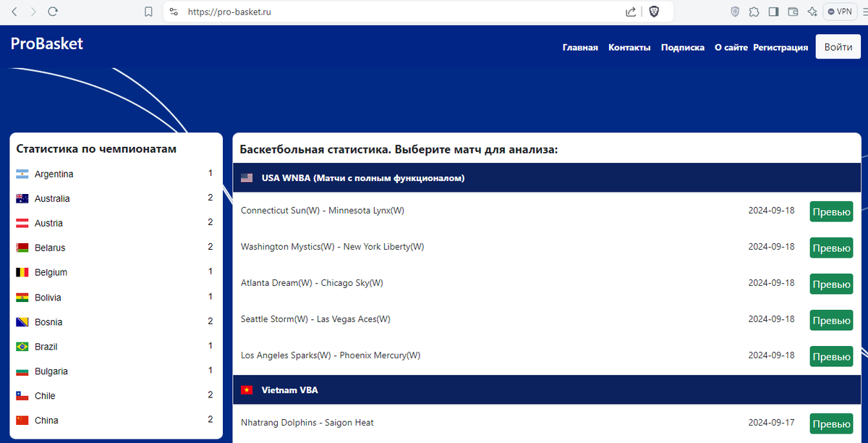Click the Belarus flag icon
The height and width of the screenshot is (443, 868).
click(22, 248)
